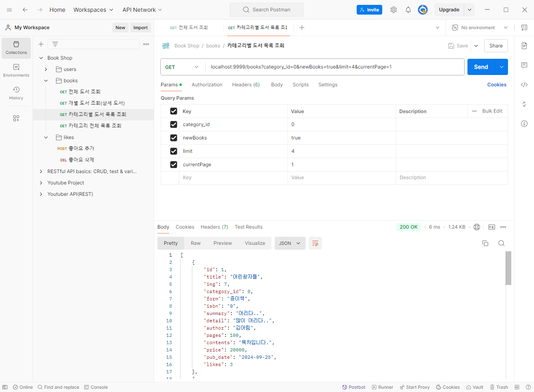
Task: Open the History sidebar panel
Action: [x=16, y=93]
